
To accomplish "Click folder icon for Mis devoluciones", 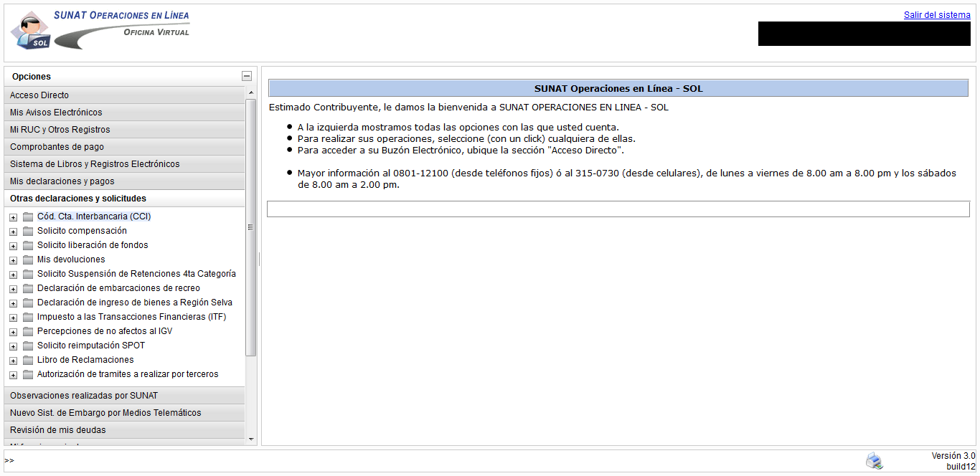I will tap(28, 260).
